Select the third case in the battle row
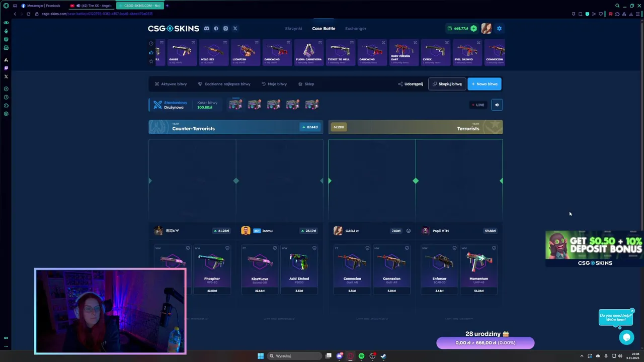The height and width of the screenshot is (362, 644). click(x=273, y=105)
